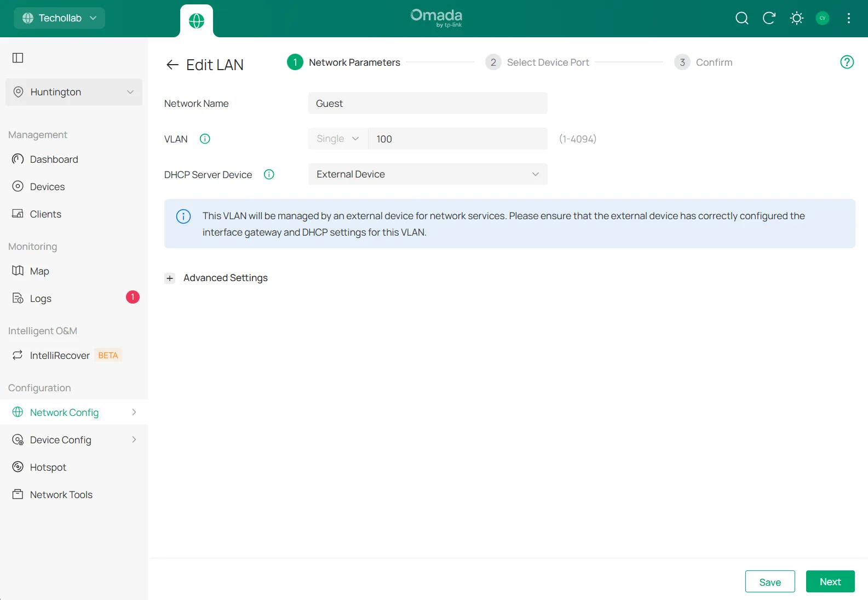Open the Techollab organization dropdown
The width and height of the screenshot is (868, 600).
coord(59,18)
